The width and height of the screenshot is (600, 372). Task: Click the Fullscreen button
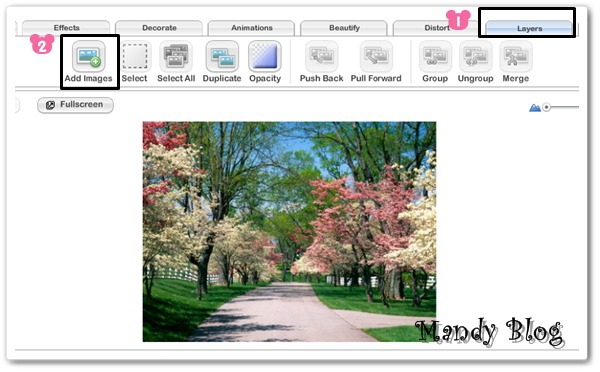tap(75, 105)
